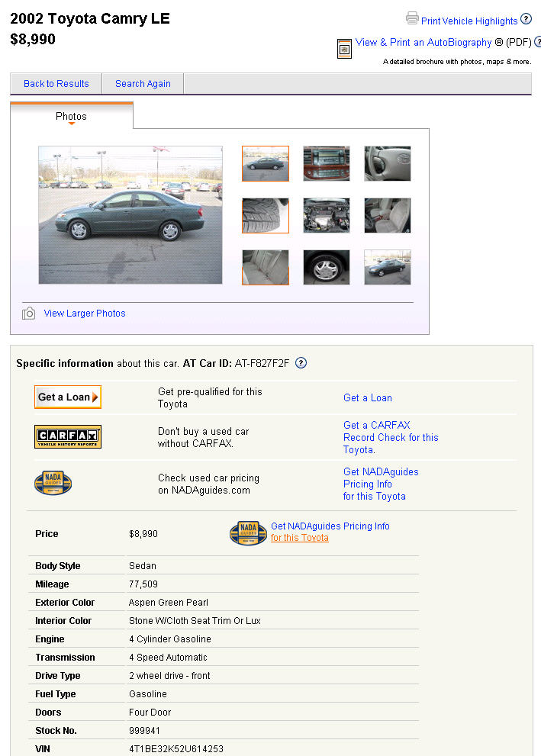The width and height of the screenshot is (541, 756).
Task: Click the CARFAX logo
Action: (68, 437)
